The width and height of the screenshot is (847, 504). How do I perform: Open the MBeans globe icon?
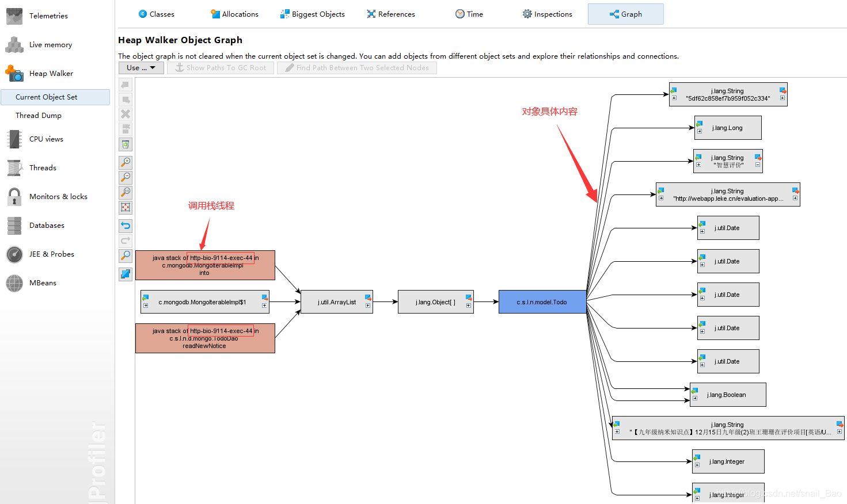pyautogui.click(x=14, y=283)
